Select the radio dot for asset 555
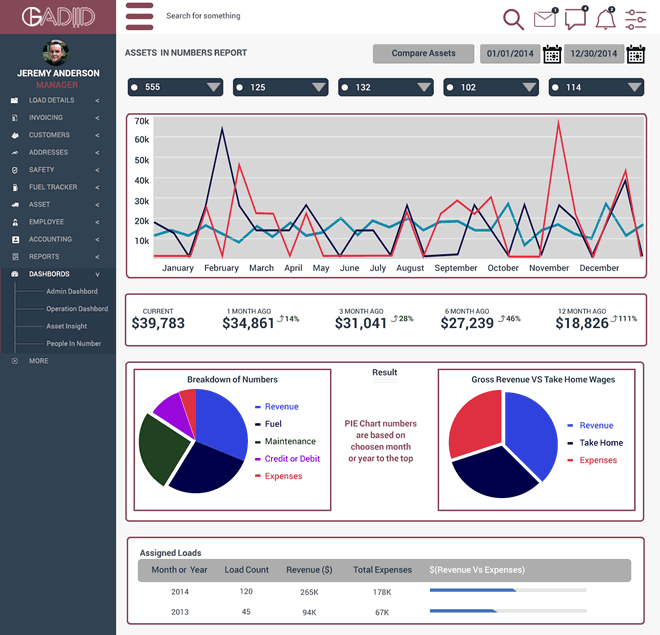 134,88
